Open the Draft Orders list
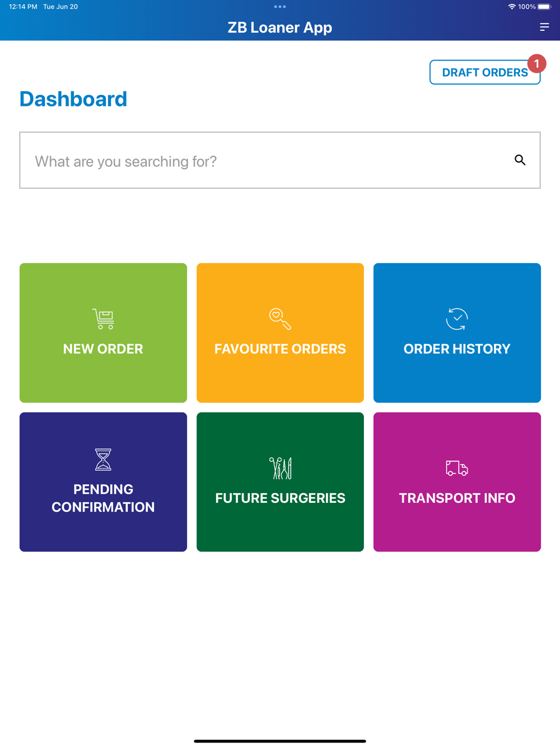The width and height of the screenshot is (560, 747). coord(483,72)
